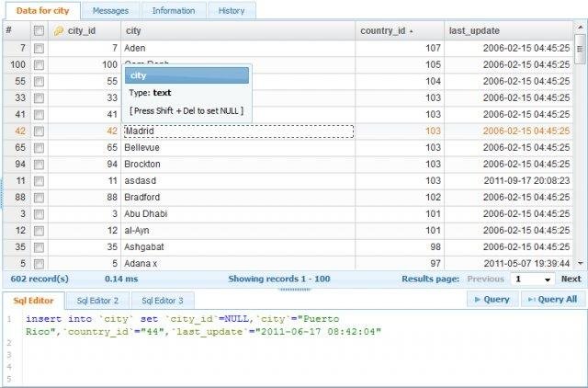Switch to Sql Editor 2 tab
The image size is (588, 388).
(x=97, y=301)
